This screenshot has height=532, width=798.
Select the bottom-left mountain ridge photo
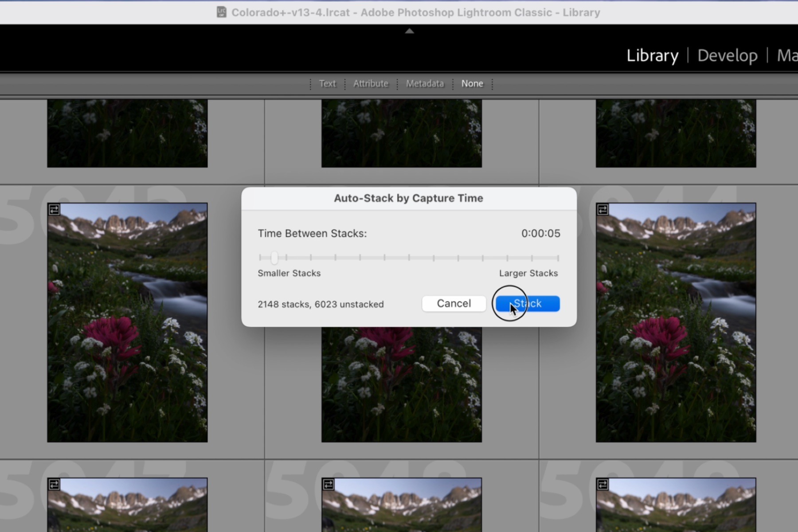(127, 505)
